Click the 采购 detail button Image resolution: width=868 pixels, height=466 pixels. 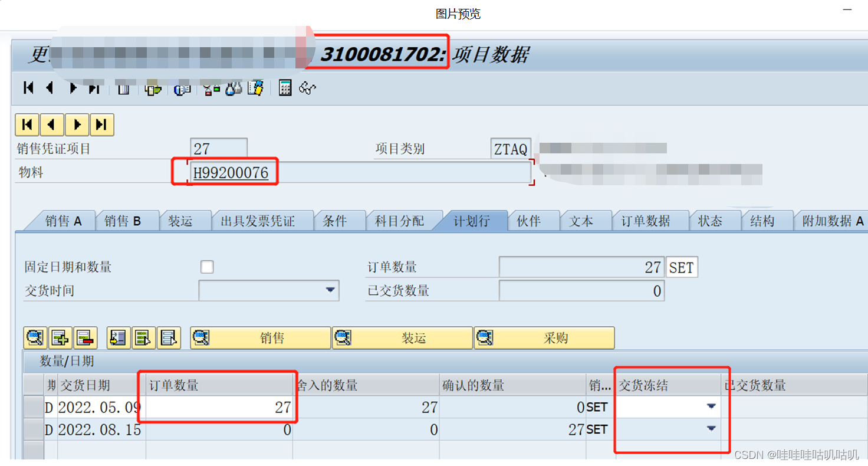coord(544,338)
